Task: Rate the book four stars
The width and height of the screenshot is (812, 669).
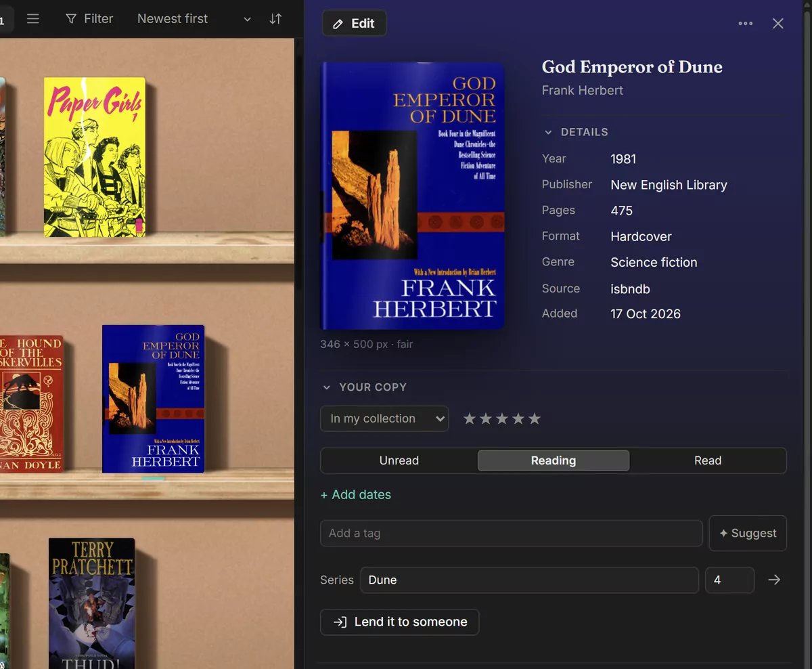Action: [518, 418]
